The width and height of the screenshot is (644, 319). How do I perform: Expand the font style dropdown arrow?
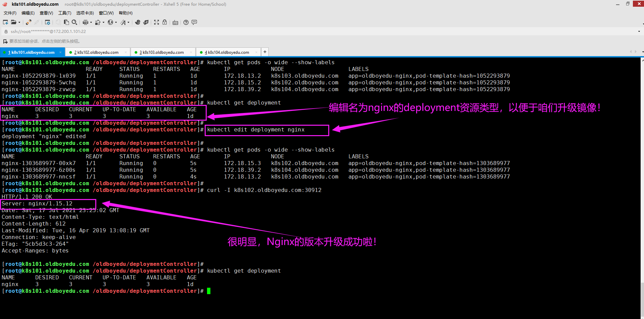coord(129,23)
